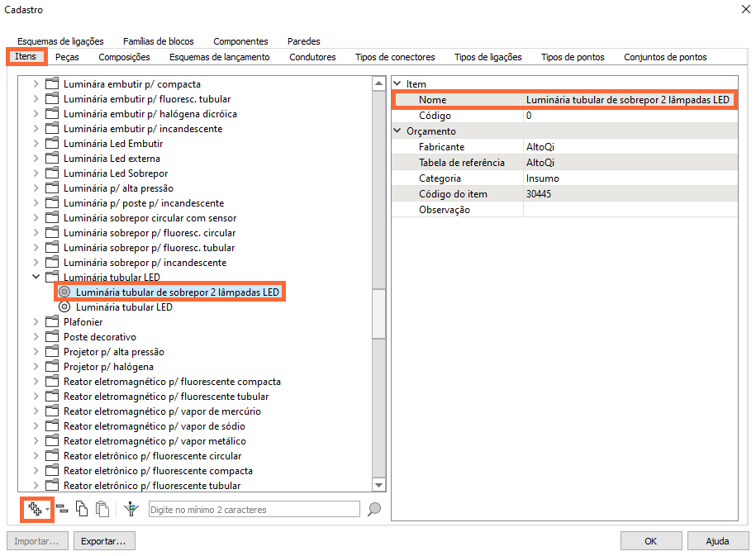The image size is (756, 556).
Task: Click the filter funnel icon
Action: [x=131, y=510]
